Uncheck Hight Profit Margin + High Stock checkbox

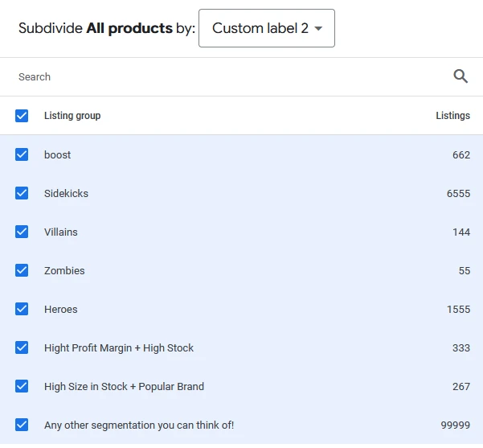pyautogui.click(x=22, y=347)
